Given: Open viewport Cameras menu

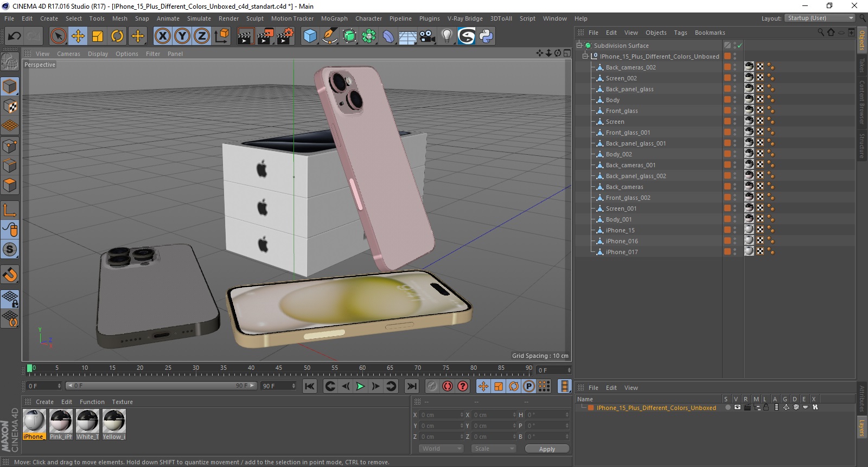Looking at the screenshot, I should [x=68, y=54].
